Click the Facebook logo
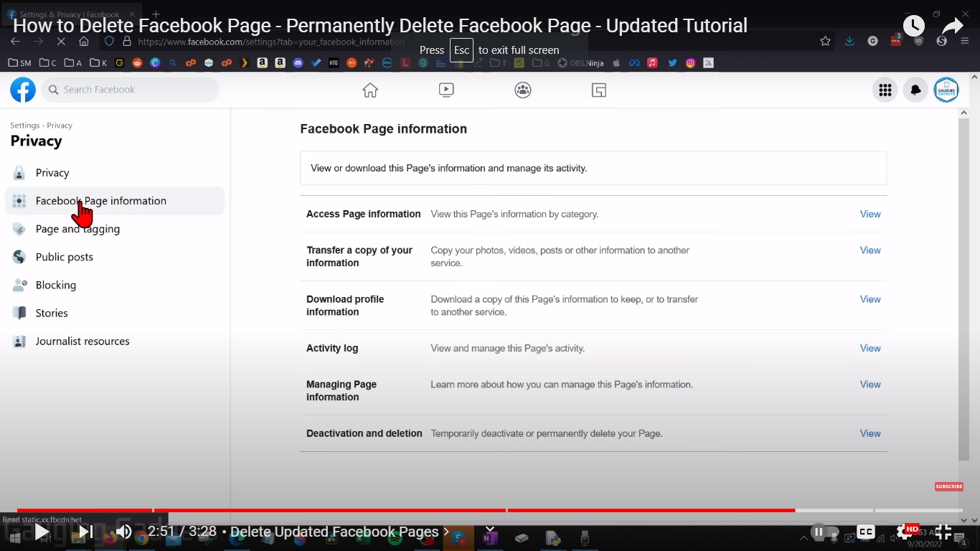The height and width of the screenshot is (551, 980). pyautogui.click(x=22, y=89)
